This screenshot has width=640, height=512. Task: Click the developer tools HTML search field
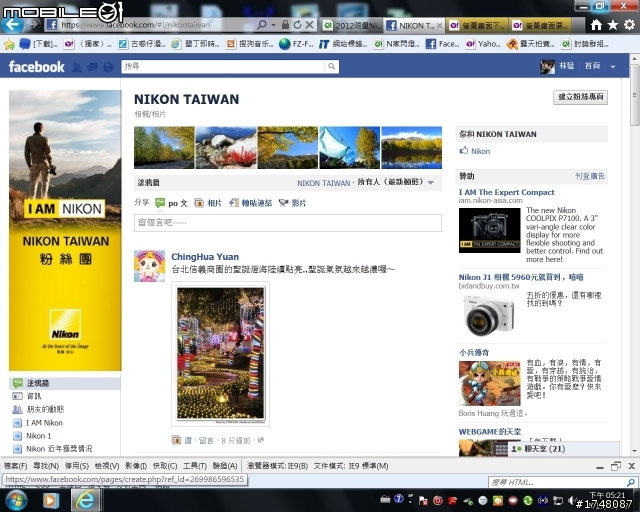(558, 483)
